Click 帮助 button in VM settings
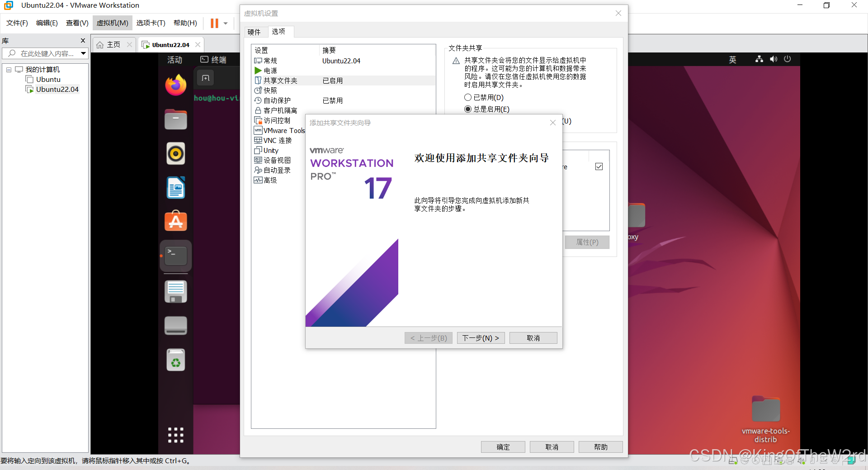The width and height of the screenshot is (868, 470). click(x=600, y=447)
